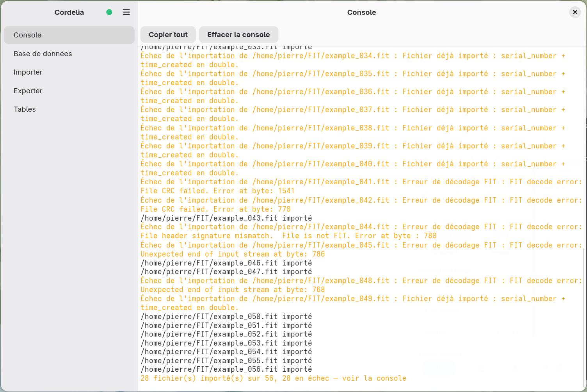Open Base de données page
This screenshot has height=392, width=587.
(x=69, y=54)
